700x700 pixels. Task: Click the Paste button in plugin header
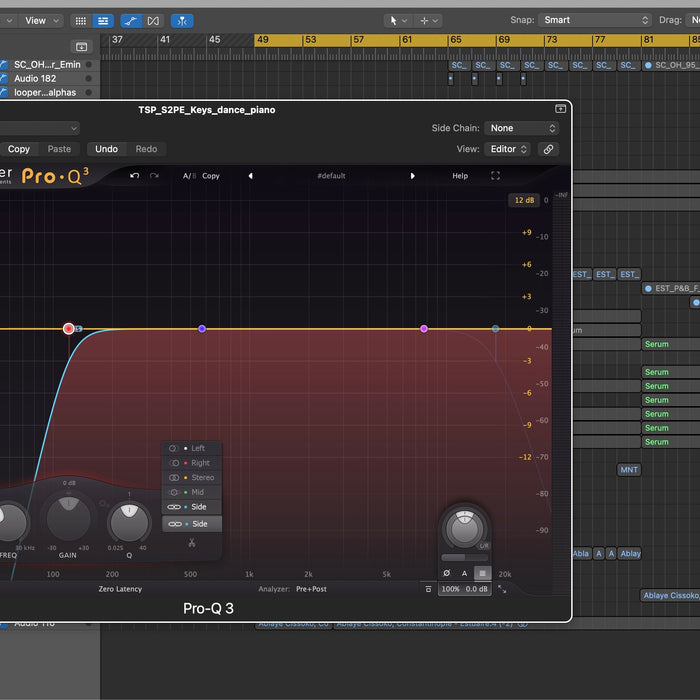coord(59,149)
